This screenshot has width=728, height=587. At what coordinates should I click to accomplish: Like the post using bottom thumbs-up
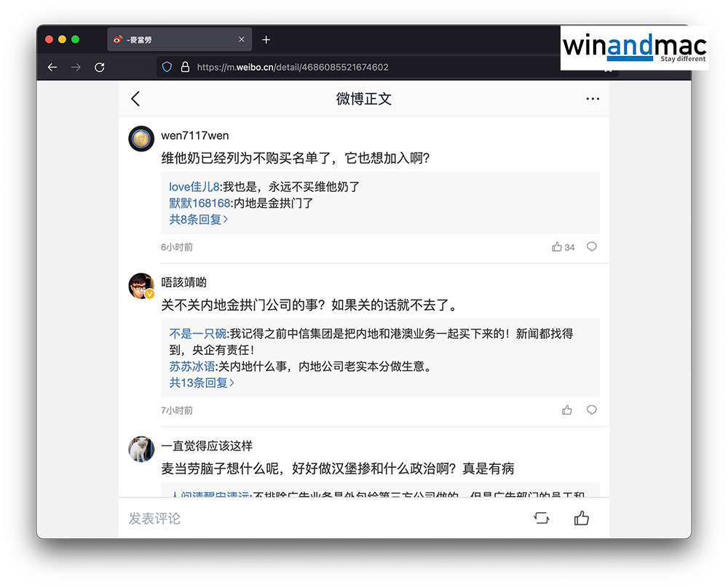[581, 518]
